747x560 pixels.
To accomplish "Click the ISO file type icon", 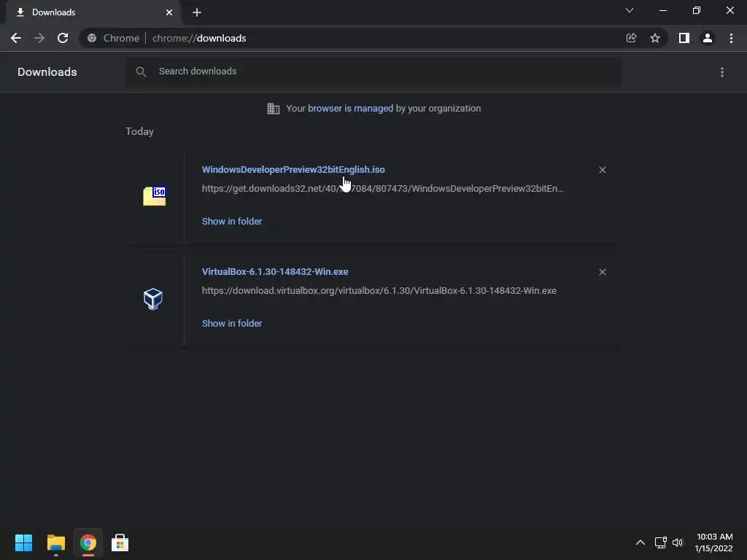I will pyautogui.click(x=155, y=195).
